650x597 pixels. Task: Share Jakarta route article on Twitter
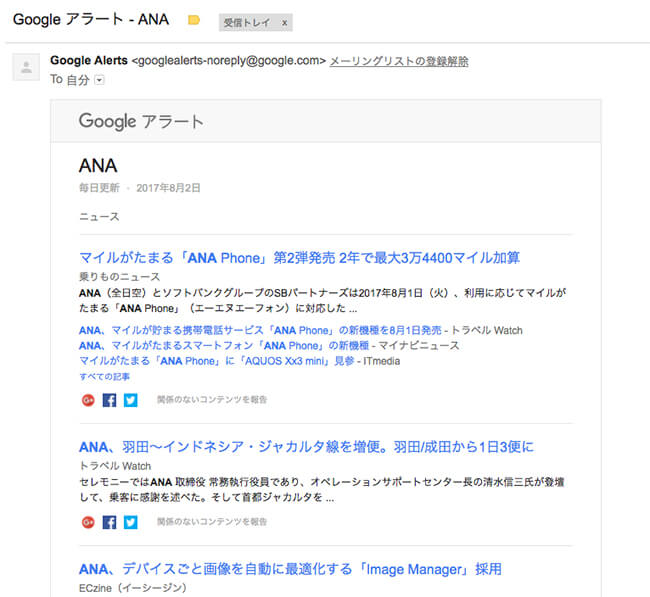point(131,522)
